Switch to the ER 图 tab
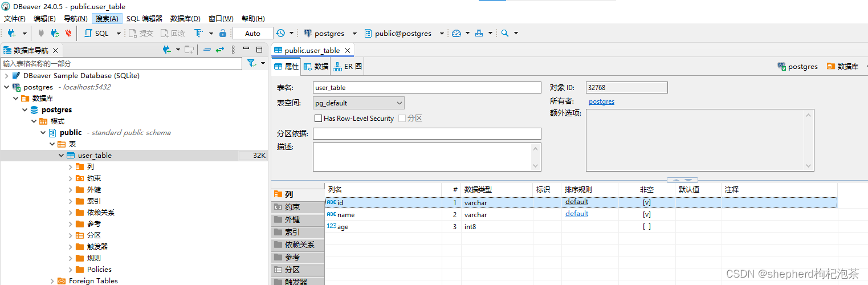Screen dimensions: 868x285 click(x=347, y=67)
